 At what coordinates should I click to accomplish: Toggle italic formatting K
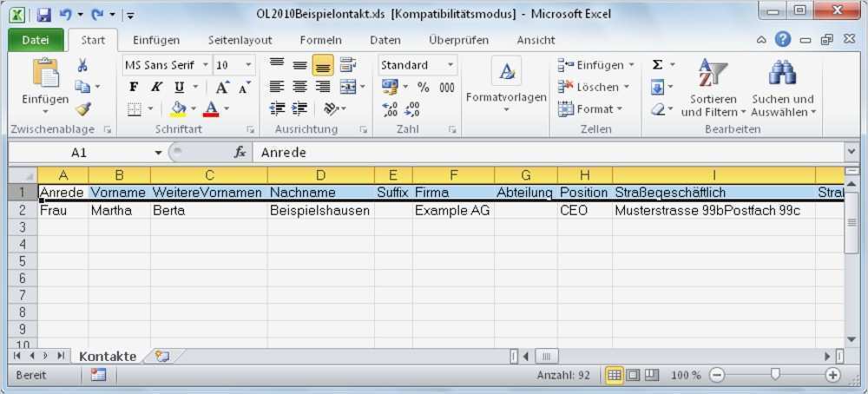tap(156, 88)
